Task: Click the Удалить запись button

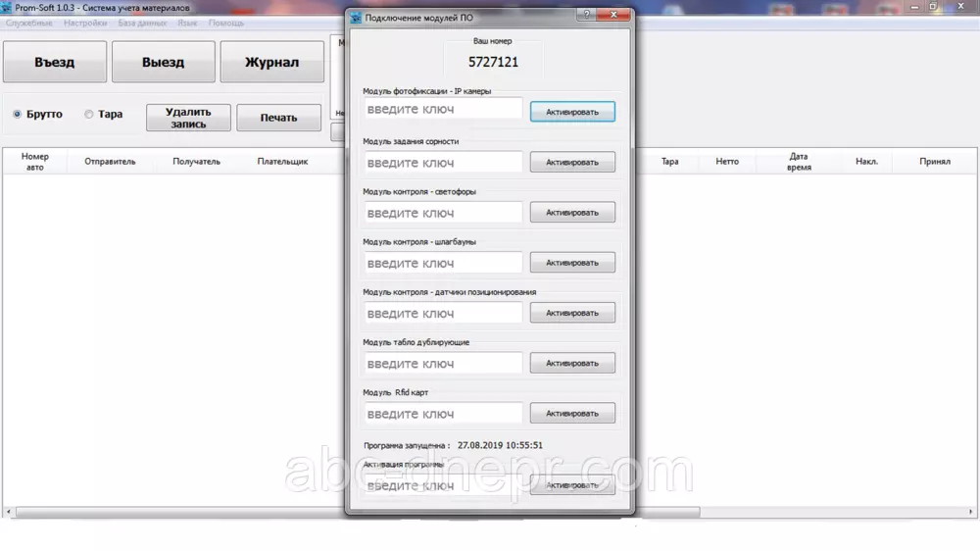Action: [x=188, y=118]
